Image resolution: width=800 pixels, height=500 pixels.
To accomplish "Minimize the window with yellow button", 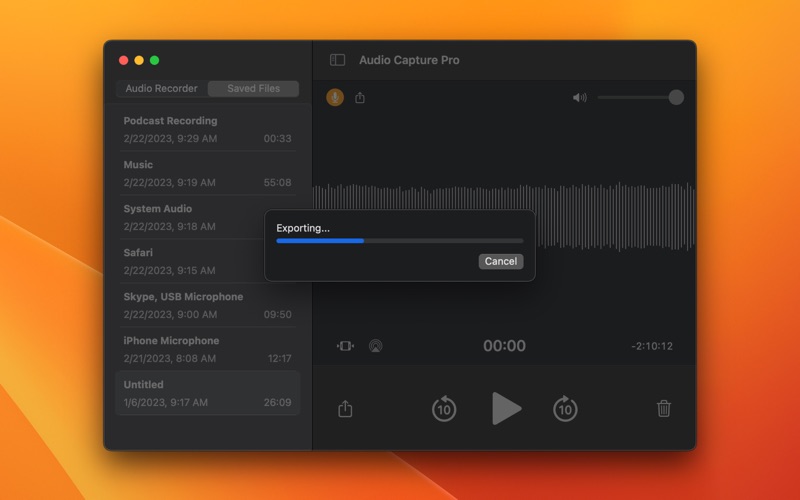I will coord(139,60).
